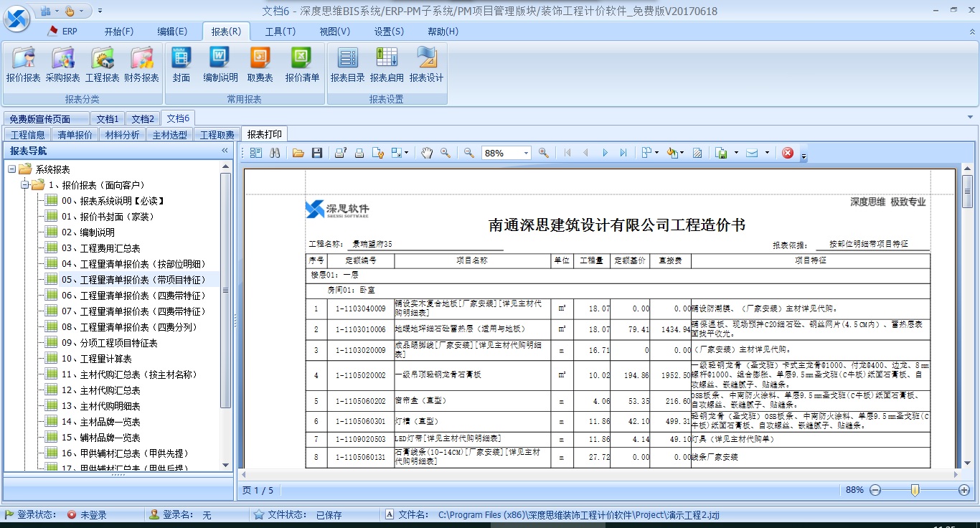980x528 pixels.
Task: Open the 视图(V) menu
Action: click(334, 31)
